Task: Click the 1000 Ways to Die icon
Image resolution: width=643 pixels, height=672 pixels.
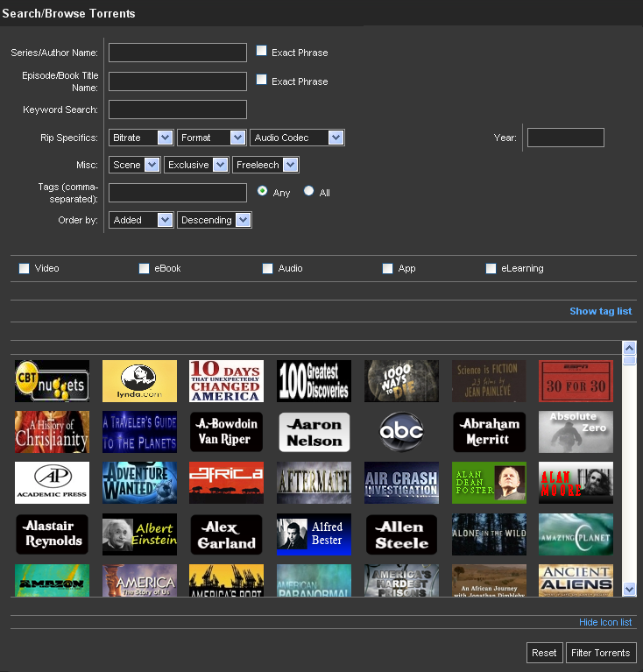Action: 401,381
